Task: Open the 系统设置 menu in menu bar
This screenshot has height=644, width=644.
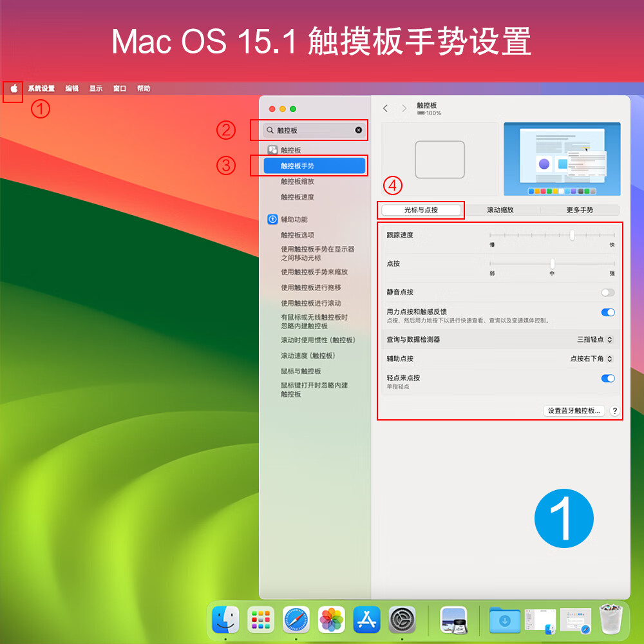Action: 41,88
